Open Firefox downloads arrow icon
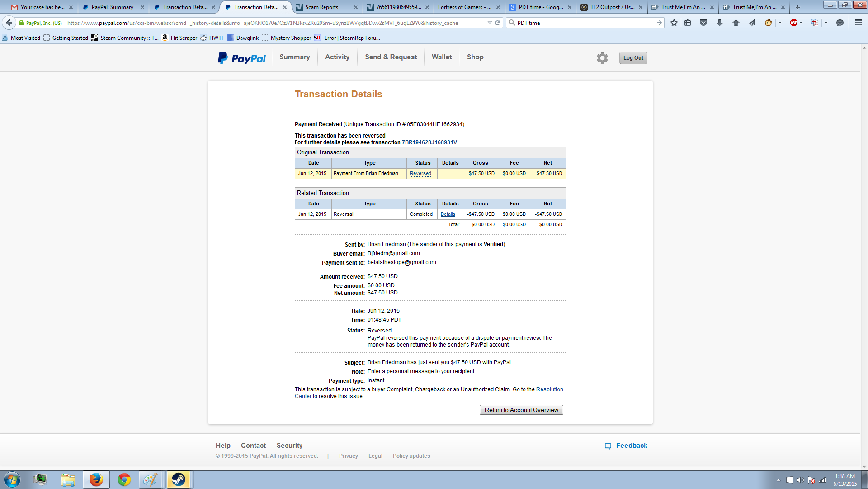The height and width of the screenshot is (489, 868). click(x=720, y=23)
